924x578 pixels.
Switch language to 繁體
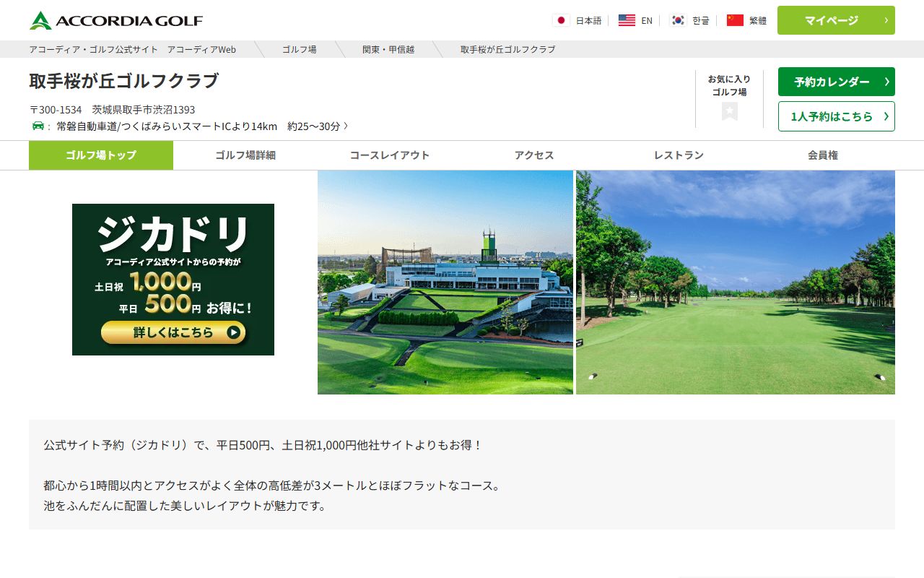758,20
